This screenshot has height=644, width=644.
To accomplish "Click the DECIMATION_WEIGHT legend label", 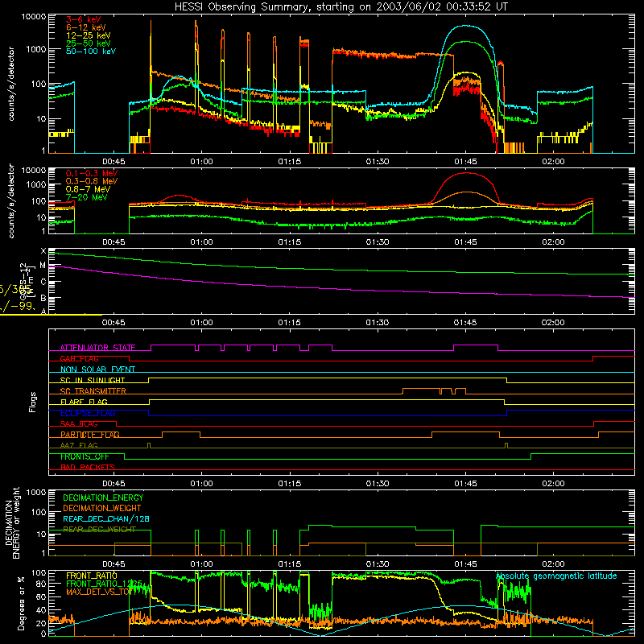I will tap(102, 508).
